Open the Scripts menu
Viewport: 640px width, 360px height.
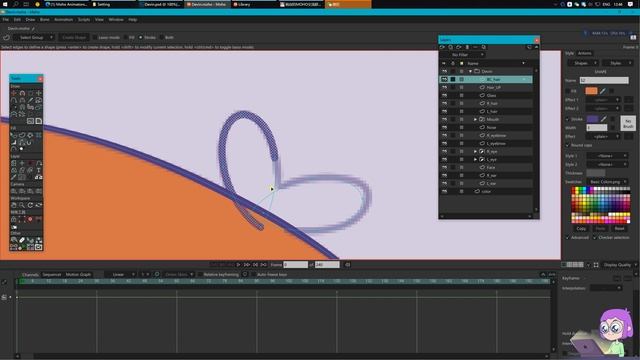[x=84, y=20]
